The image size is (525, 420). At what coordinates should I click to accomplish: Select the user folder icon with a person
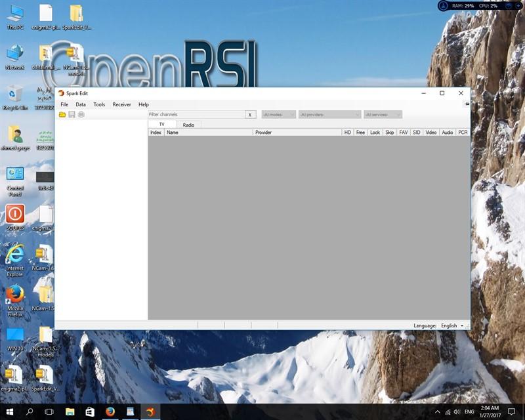click(15, 138)
